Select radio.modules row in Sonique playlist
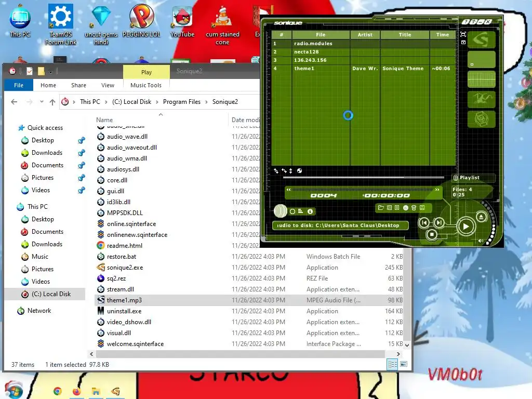 (363, 44)
